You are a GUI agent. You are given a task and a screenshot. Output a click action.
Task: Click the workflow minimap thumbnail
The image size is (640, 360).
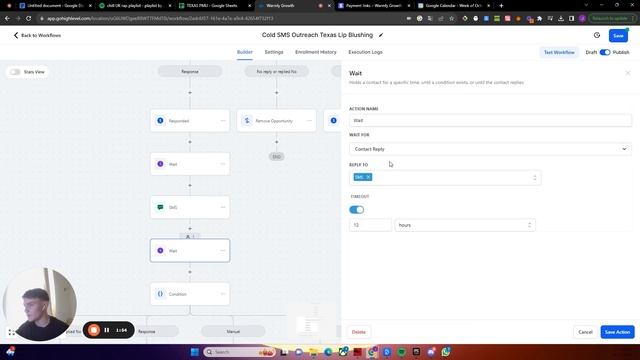click(310, 322)
